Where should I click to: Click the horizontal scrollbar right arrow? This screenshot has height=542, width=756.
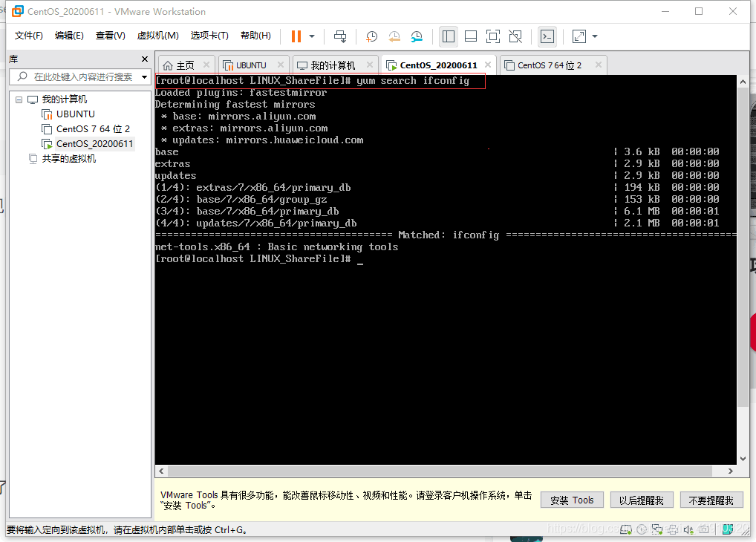click(x=731, y=471)
